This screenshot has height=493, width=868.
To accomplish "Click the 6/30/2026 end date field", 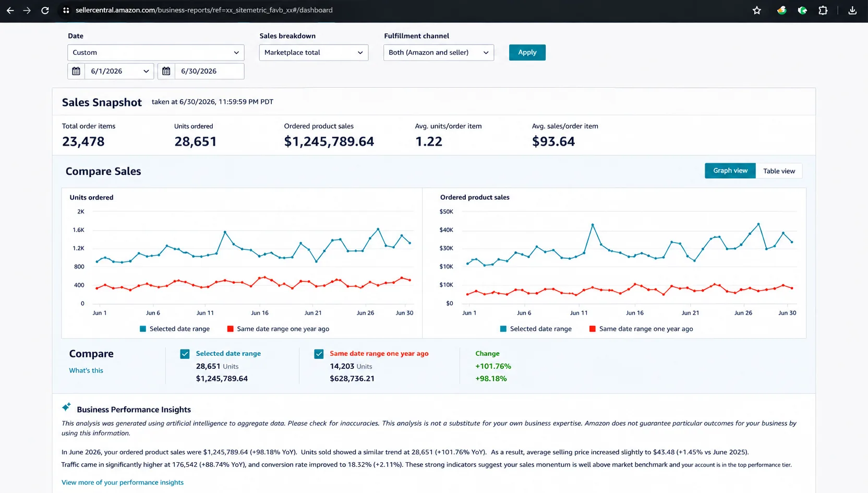I will (x=209, y=71).
